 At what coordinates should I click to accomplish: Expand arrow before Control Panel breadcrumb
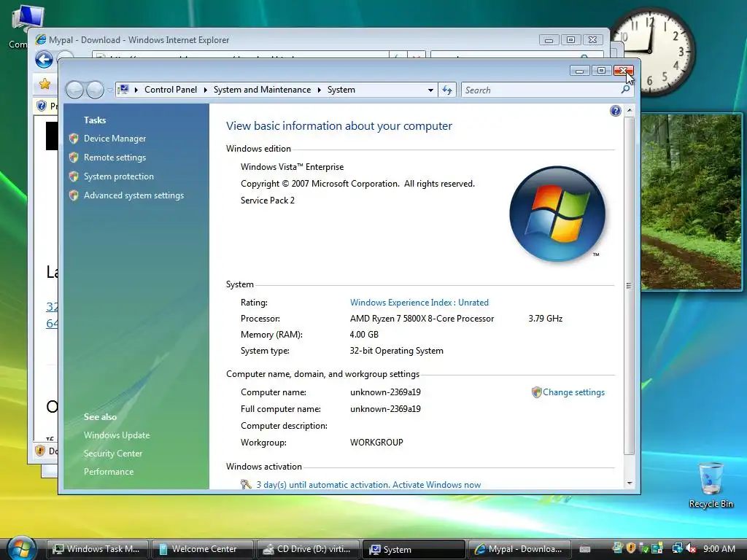pos(136,90)
